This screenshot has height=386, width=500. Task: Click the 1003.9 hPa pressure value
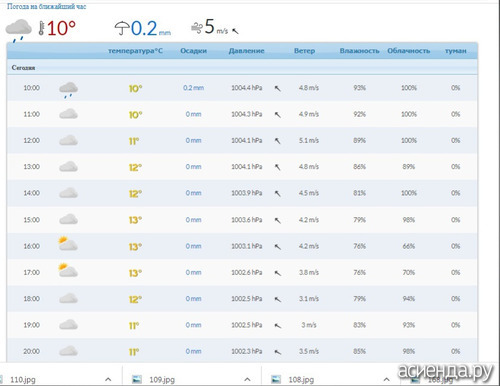247,193
